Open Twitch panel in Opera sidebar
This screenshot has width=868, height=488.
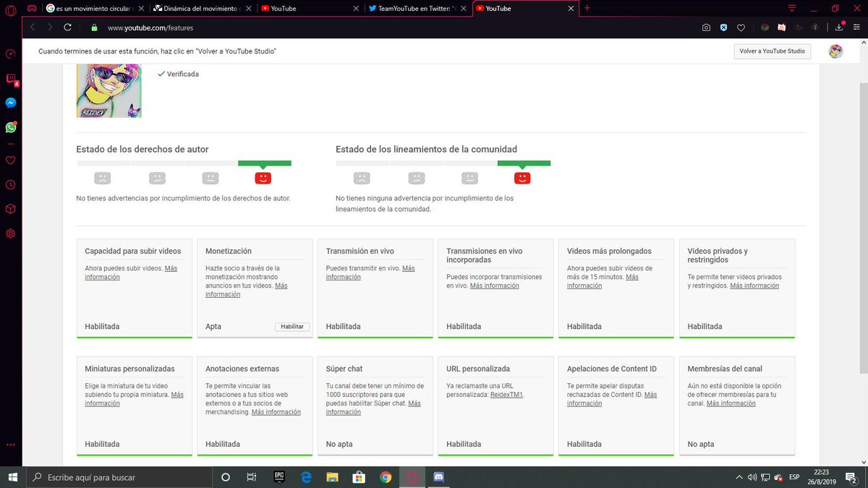click(x=11, y=79)
